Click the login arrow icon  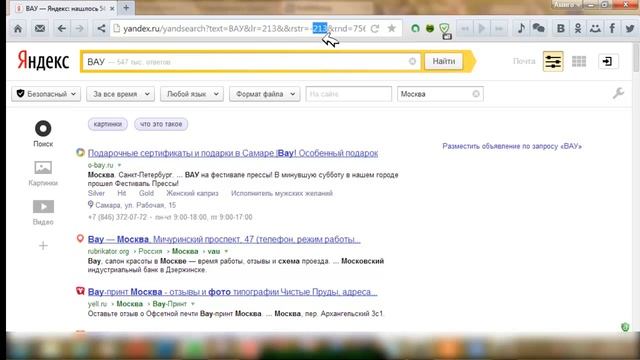coord(608,61)
